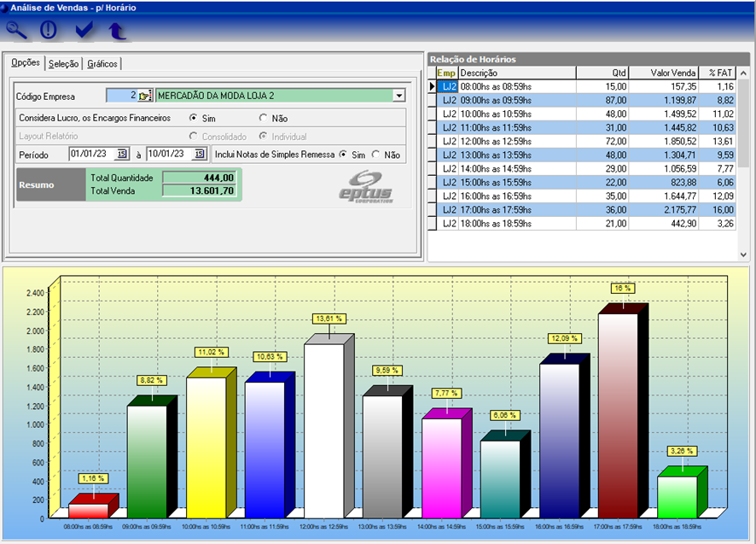Click the dark red 16% chart bar
This screenshot has width=756, height=544.
pyautogui.click(x=618, y=410)
